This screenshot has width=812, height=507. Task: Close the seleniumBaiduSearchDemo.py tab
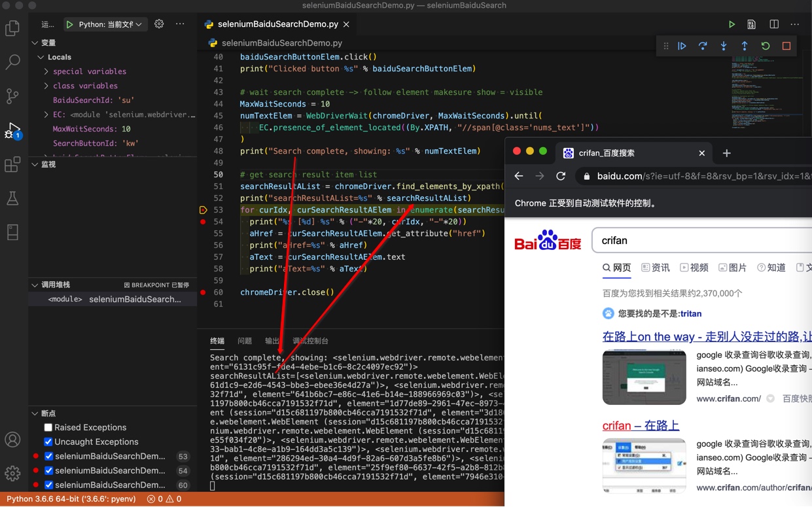click(x=346, y=24)
